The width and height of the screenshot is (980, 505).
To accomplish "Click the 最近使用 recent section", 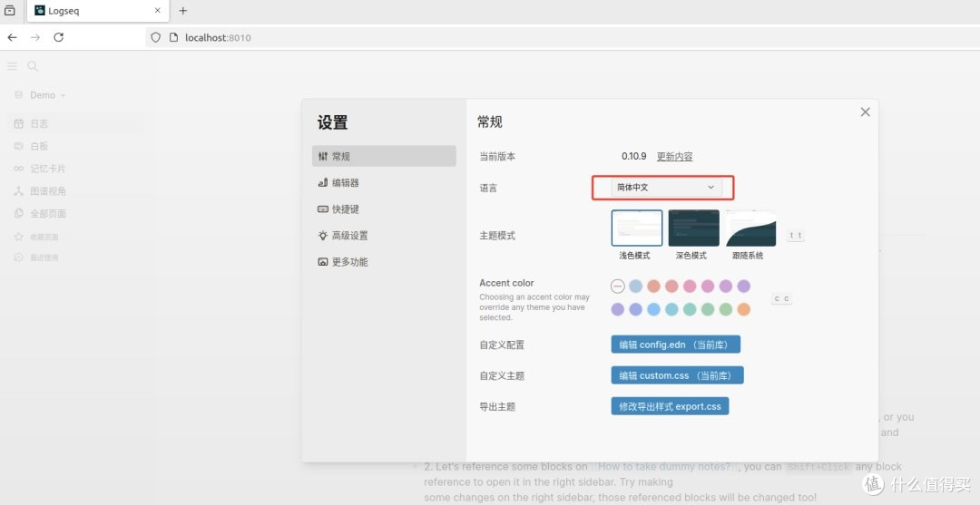I will coord(44,257).
